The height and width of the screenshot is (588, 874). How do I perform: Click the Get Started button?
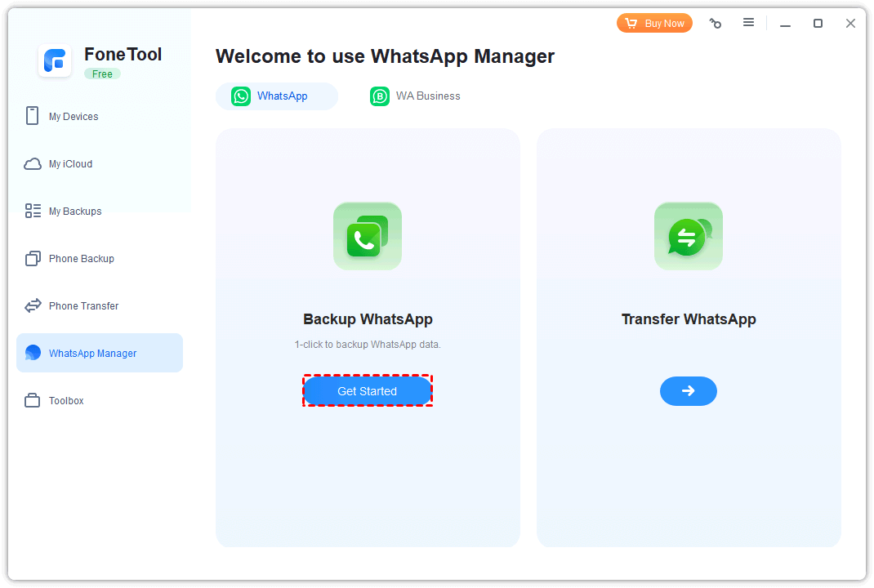368,391
